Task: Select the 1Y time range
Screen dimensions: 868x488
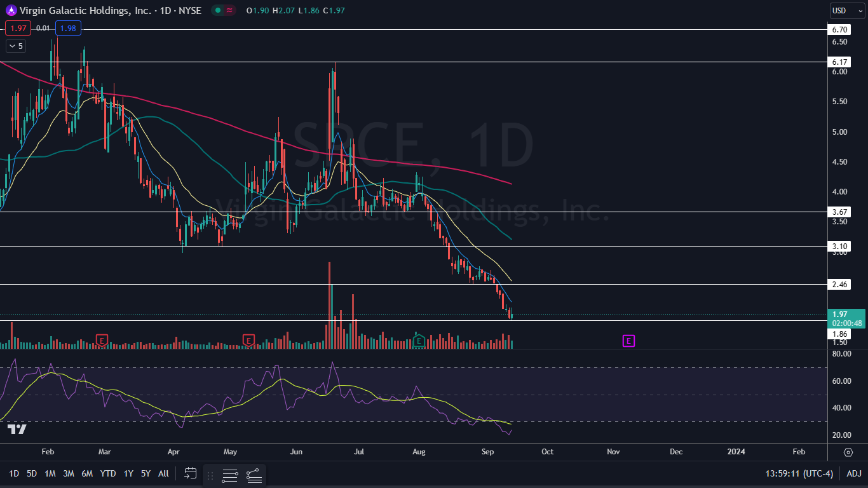Action: [x=128, y=473]
